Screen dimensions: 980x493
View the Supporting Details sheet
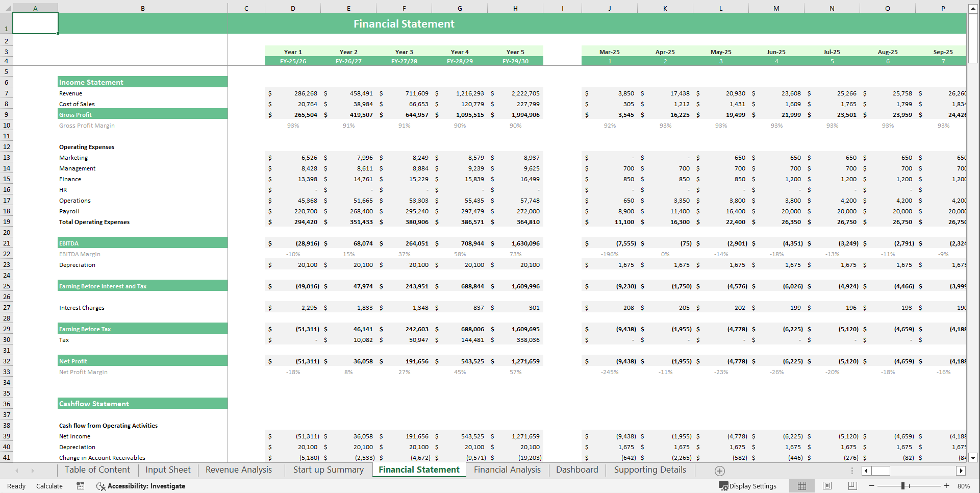click(x=649, y=470)
